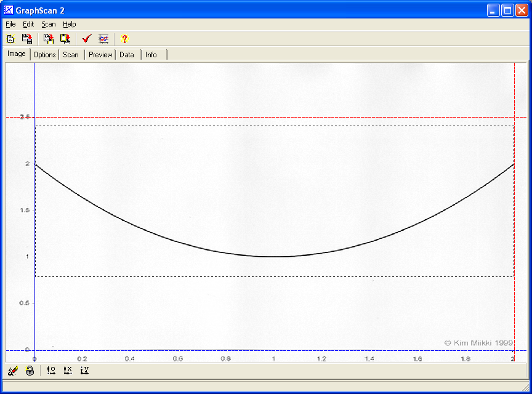Click the New document toolbar icon

10,39
